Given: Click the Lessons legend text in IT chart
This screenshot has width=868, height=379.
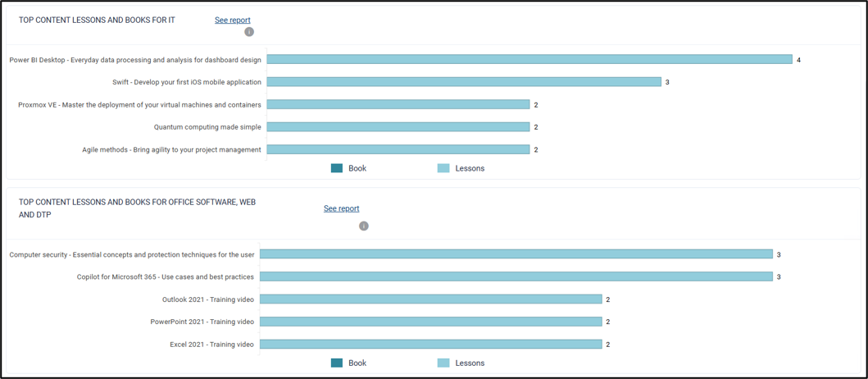Looking at the screenshot, I should click(x=470, y=168).
